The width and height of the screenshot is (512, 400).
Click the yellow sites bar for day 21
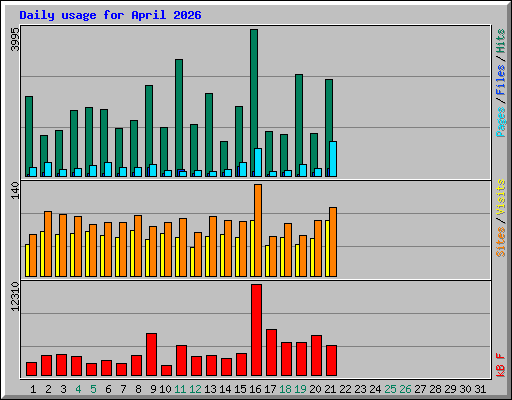(x=327, y=248)
